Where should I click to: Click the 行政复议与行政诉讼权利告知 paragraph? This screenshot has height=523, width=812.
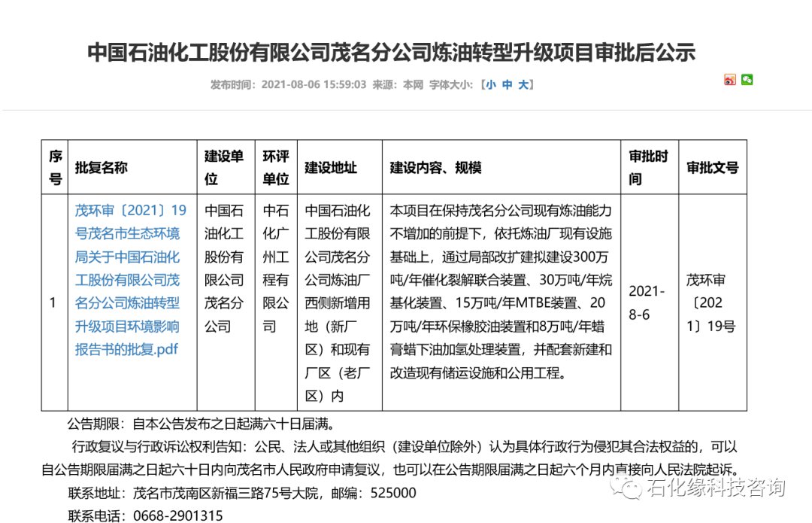coord(389,458)
